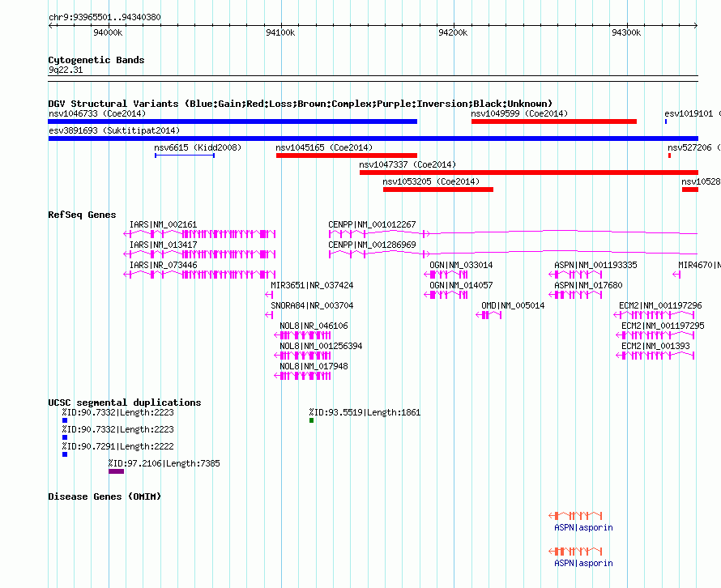This screenshot has width=721, height=588.
Task: Click the blue nsv1046733 gain variant bar
Action: click(x=233, y=121)
